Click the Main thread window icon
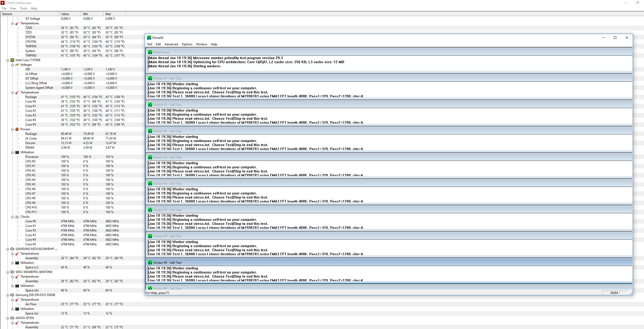The height and width of the screenshot is (329, 644). (x=150, y=52)
